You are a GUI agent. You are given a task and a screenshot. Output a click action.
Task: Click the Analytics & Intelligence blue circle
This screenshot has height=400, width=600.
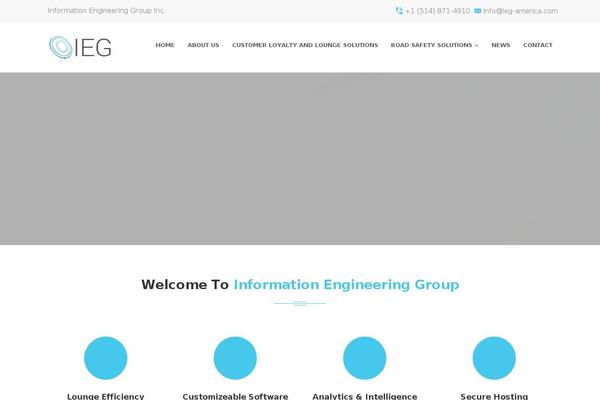[365, 358]
